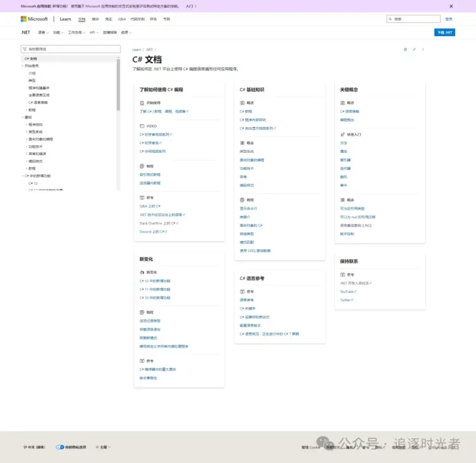Open the Q&A 上的 C# link
Image resolution: width=476 pixels, height=463 pixels.
point(150,206)
